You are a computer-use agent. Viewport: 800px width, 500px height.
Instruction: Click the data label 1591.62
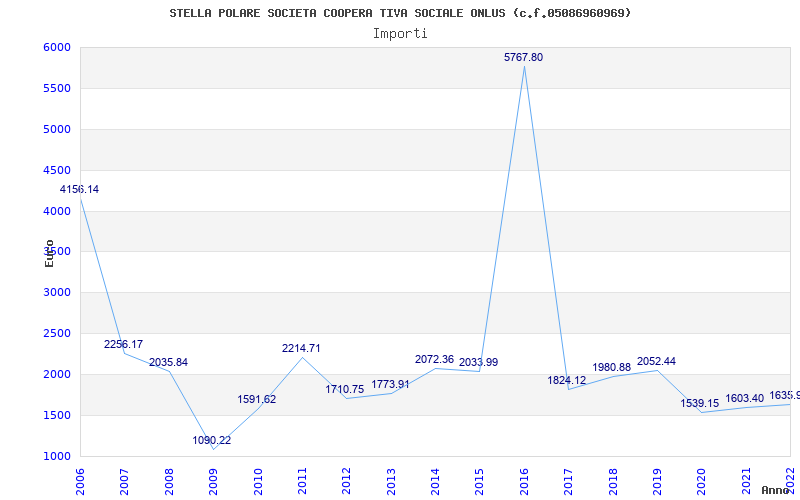pos(257,399)
